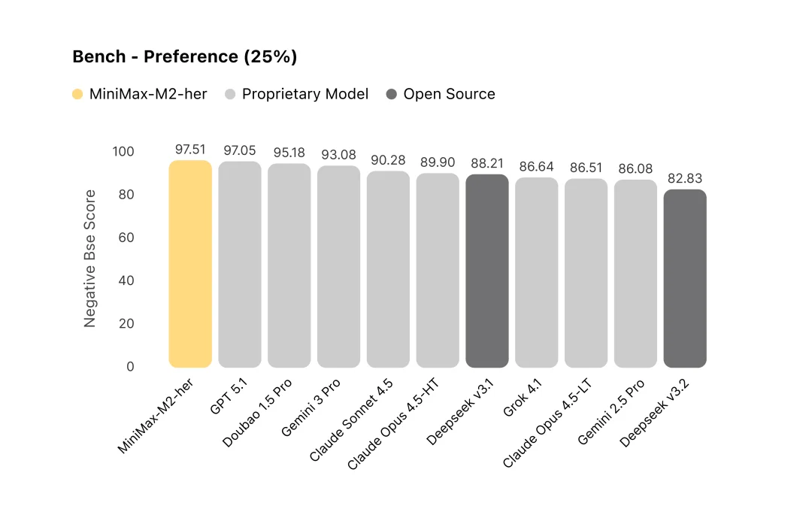
Task: Click the yellow MiniMax-M2-her legend dot
Action: (77, 94)
